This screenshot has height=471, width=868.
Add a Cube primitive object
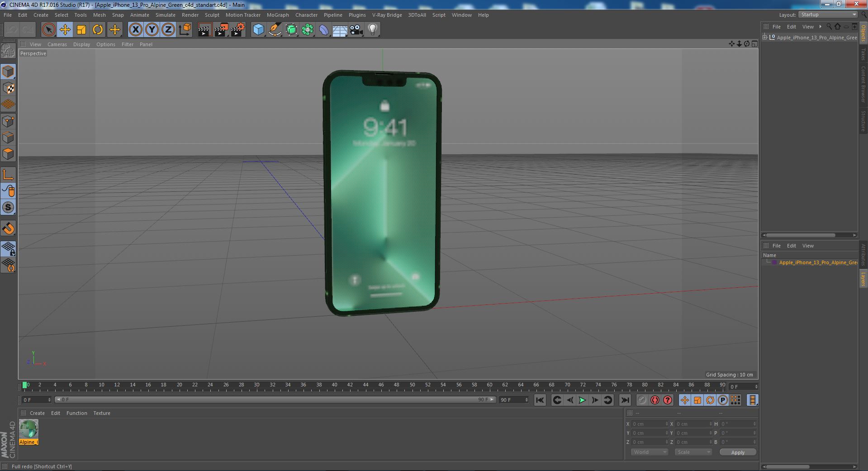click(x=258, y=30)
